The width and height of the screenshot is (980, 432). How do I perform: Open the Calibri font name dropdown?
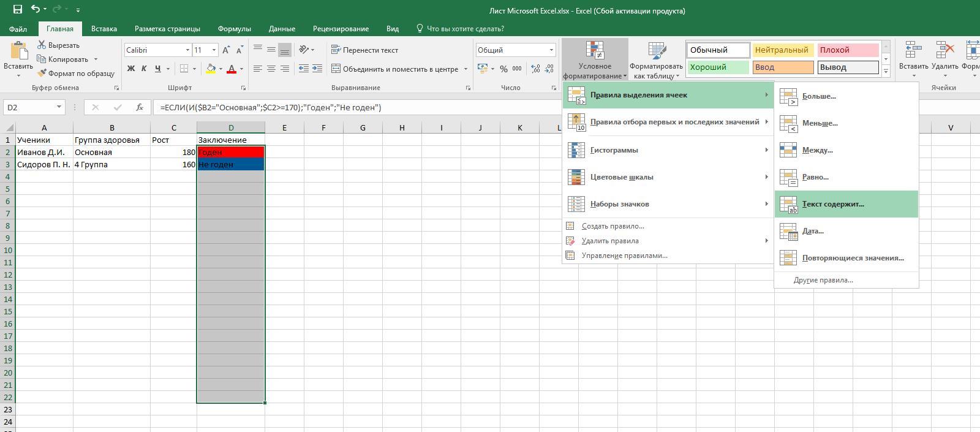click(187, 50)
